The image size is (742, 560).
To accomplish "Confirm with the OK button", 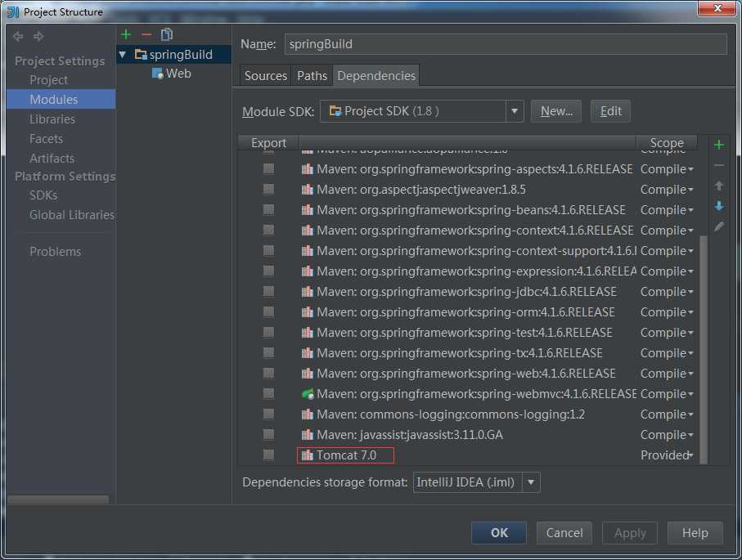I will pos(499,533).
